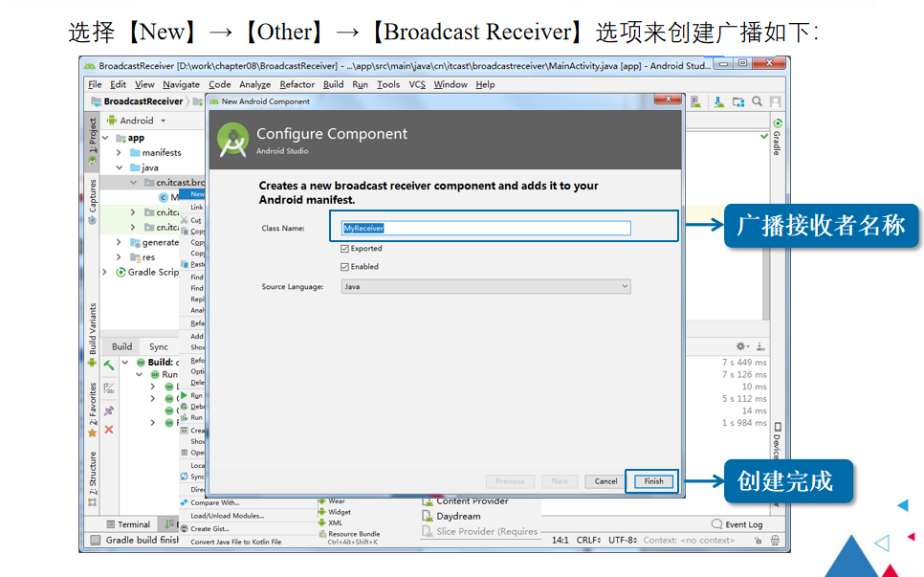Click the inspector face icon in status bar
This screenshot has width=924, height=577.
(775, 540)
